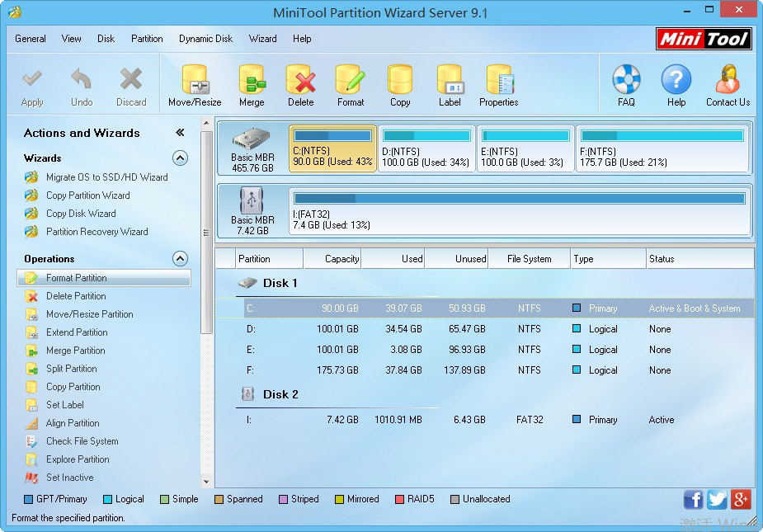
Task: Select the Move/Resize toolbar icon
Action: (195, 79)
